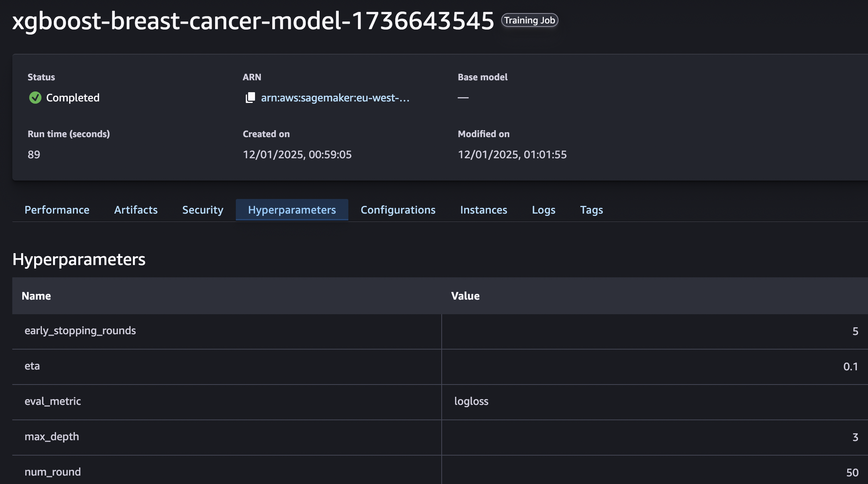Copy the ARN using the copy icon
This screenshot has height=484, width=868.
pos(250,98)
